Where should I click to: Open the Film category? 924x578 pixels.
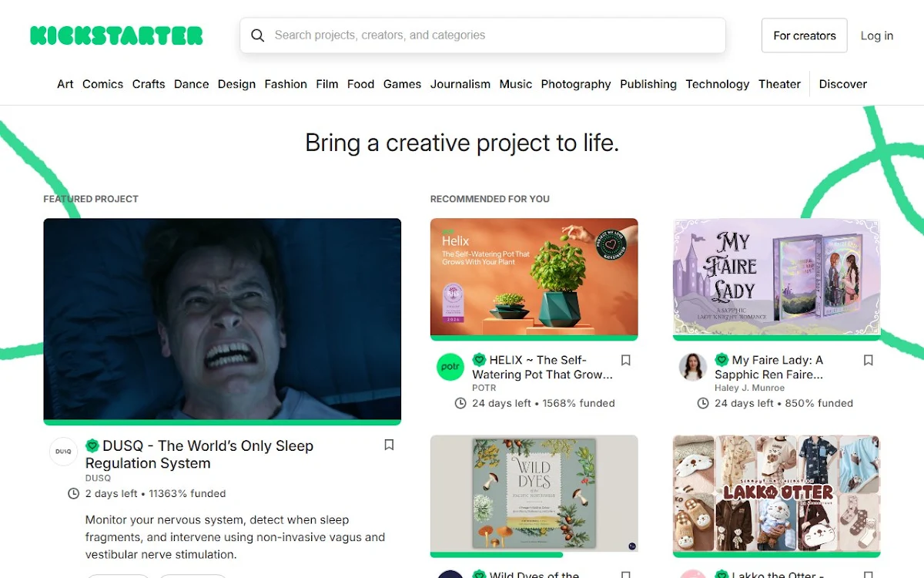tap(327, 84)
